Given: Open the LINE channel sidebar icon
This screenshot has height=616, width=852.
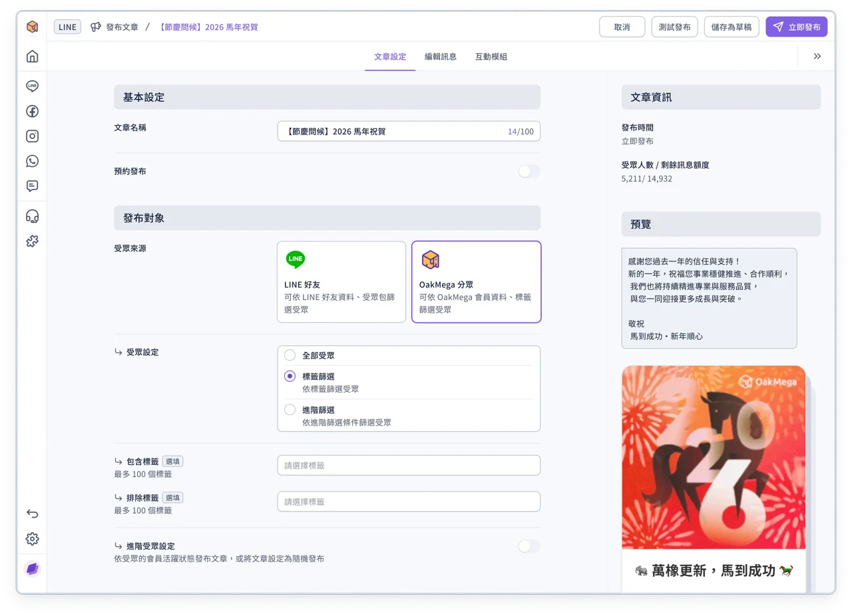Looking at the screenshot, I should 32,86.
